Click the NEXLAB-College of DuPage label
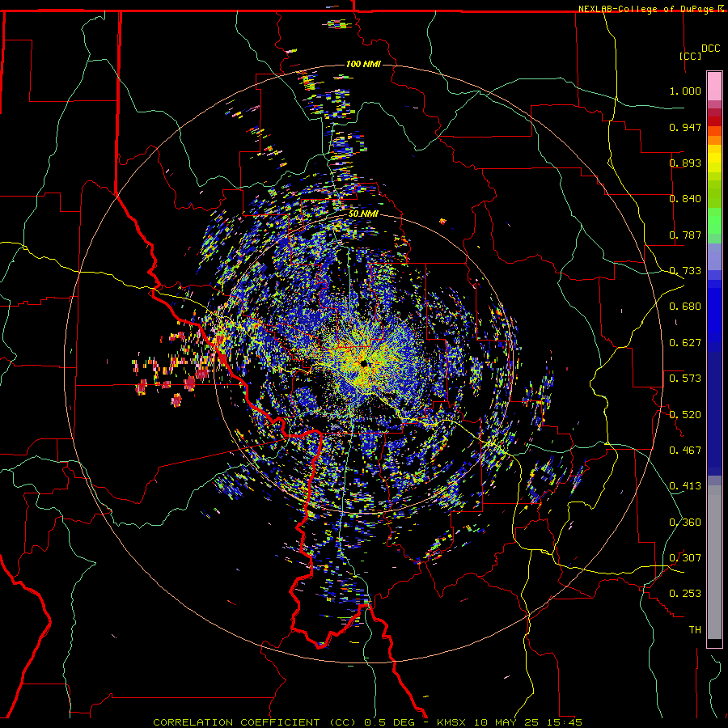The height and width of the screenshot is (728, 728). click(x=647, y=9)
